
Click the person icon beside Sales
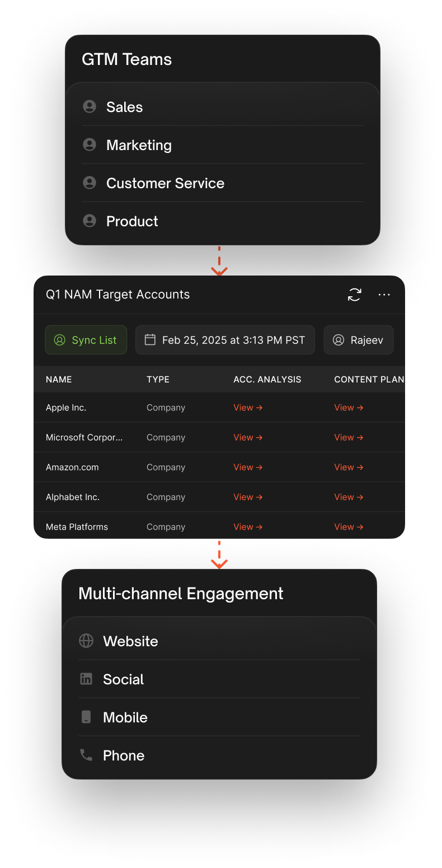[90, 106]
